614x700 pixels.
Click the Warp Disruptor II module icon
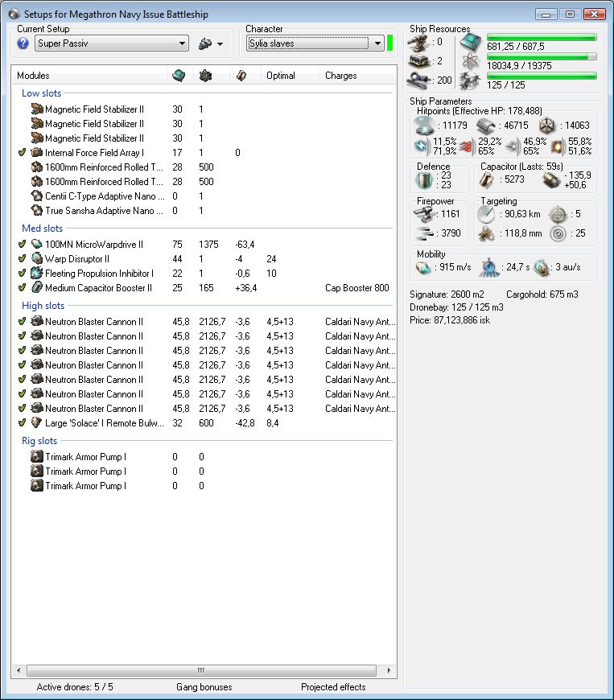(37, 258)
